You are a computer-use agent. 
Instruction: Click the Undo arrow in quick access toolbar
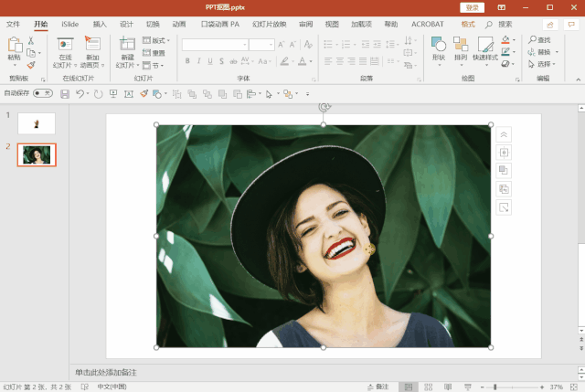[x=80, y=93]
